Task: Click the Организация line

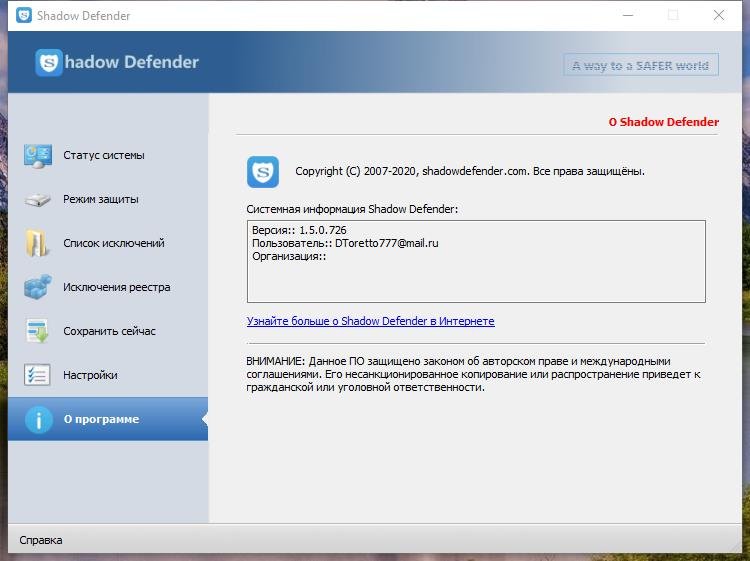Action: [x=289, y=256]
